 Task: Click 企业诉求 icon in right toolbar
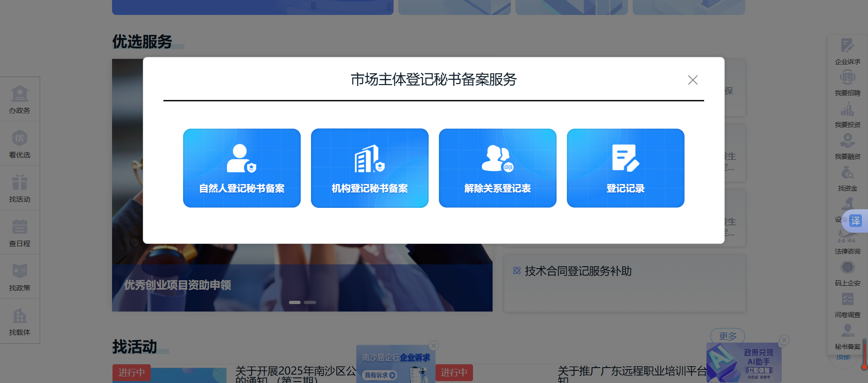click(x=847, y=51)
